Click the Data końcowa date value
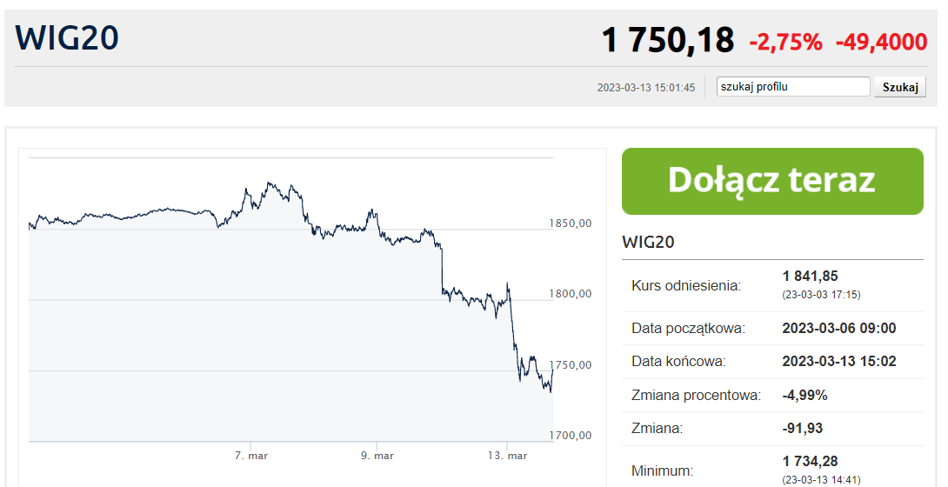Screen dimensions: 948x487 click(x=838, y=361)
